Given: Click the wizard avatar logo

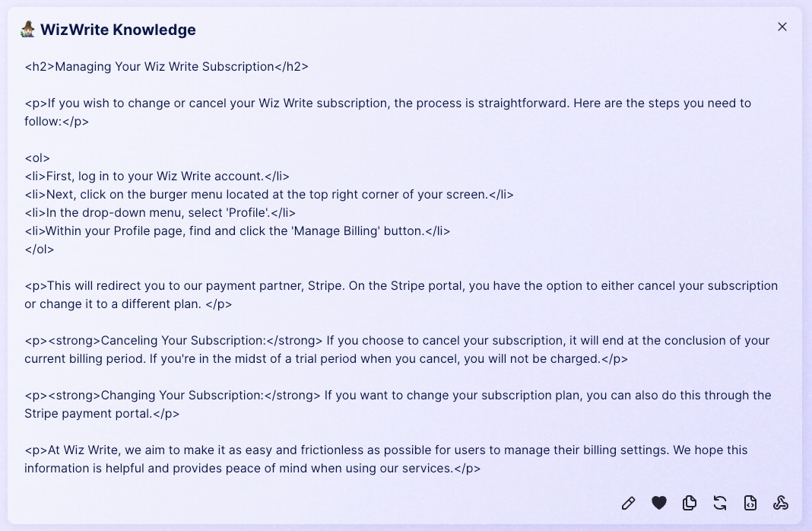Looking at the screenshot, I should [28, 29].
